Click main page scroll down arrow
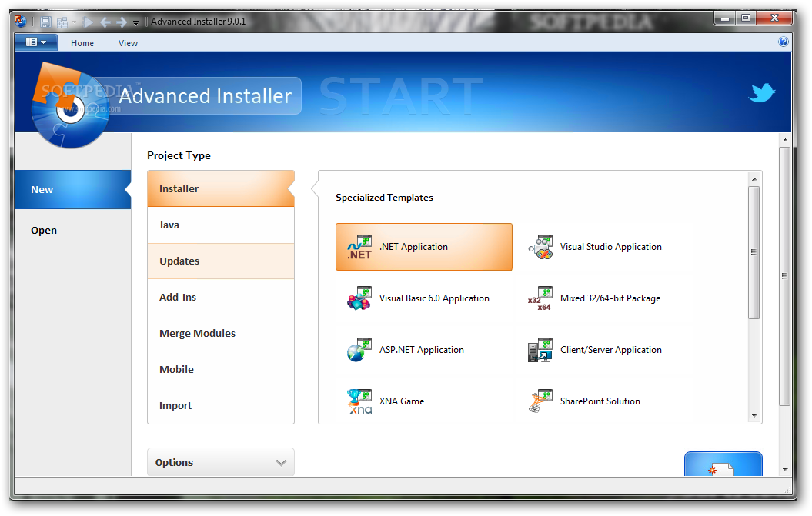Image resolution: width=812 pixels, height=516 pixels. [x=784, y=469]
